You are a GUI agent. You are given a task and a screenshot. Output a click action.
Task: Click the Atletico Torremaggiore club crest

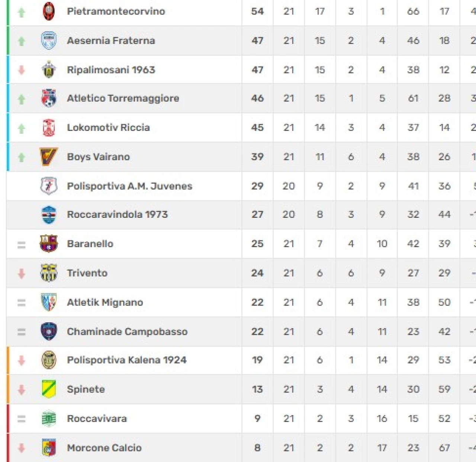(49, 98)
